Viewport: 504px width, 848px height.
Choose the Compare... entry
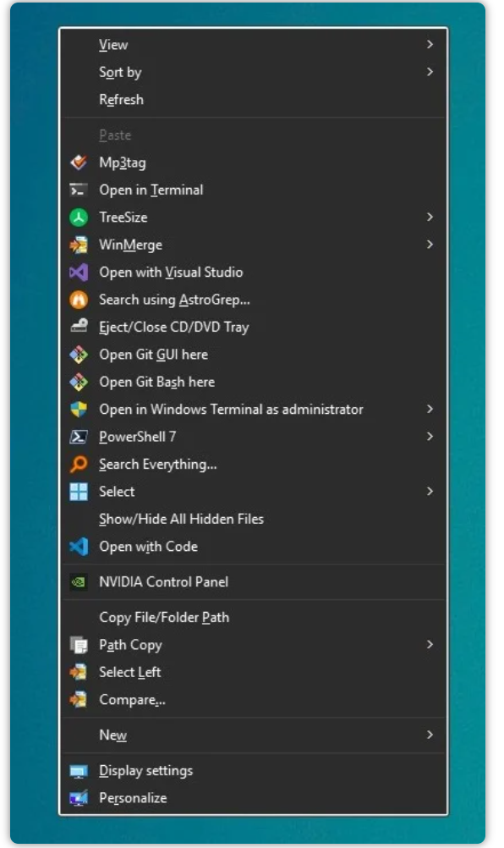tap(133, 700)
